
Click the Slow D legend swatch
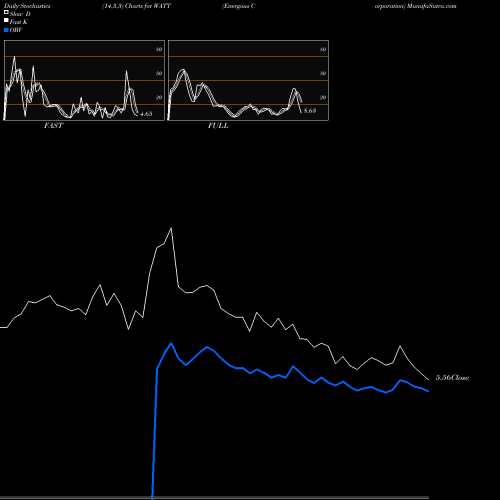(6, 13)
